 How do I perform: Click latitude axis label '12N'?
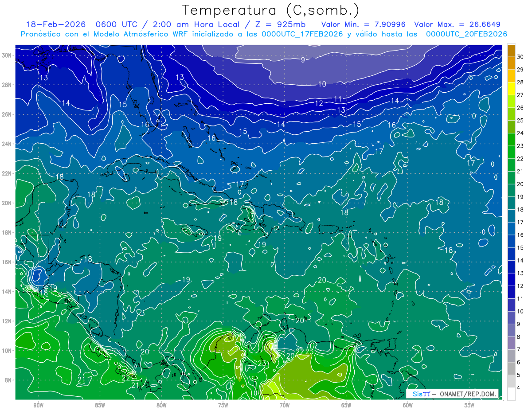[x=8, y=321]
